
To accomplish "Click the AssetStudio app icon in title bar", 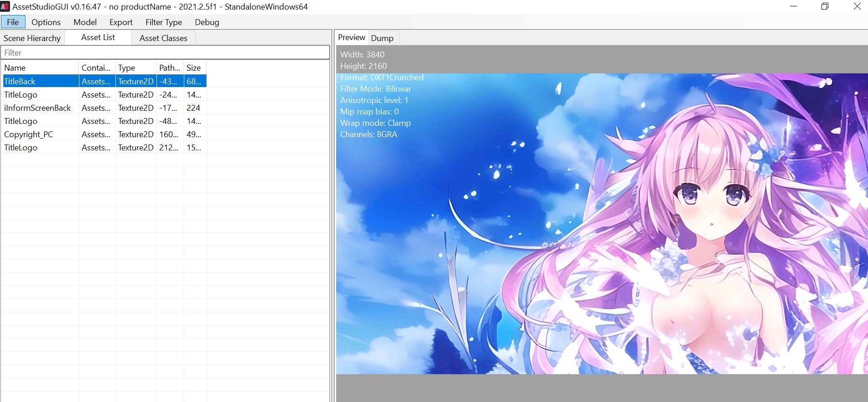I will (x=5, y=6).
